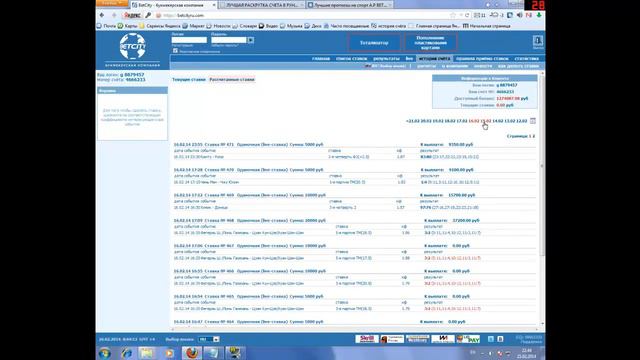This screenshot has width=640, height=360.
Task: Open список ставок in site menu
Action: click(x=351, y=59)
